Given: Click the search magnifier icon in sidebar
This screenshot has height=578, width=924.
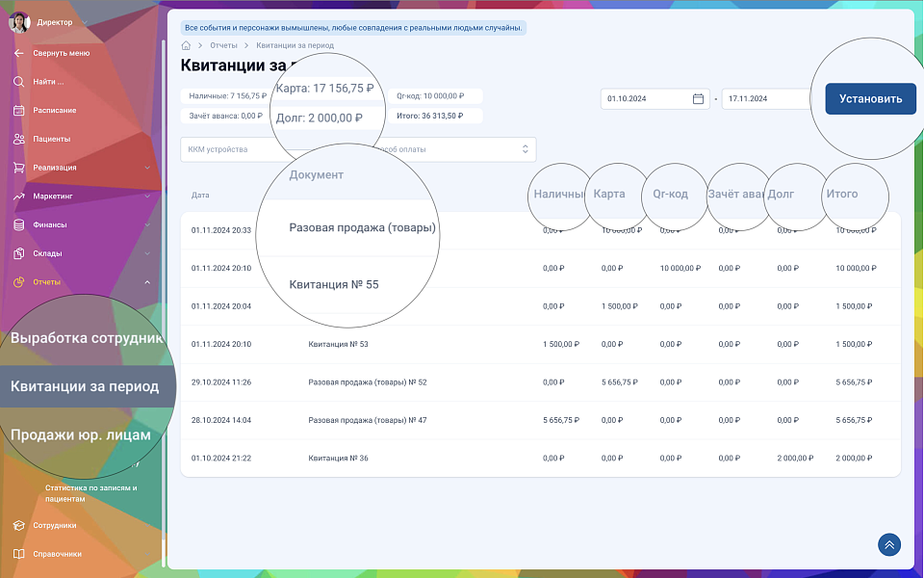Looking at the screenshot, I should pos(18,82).
